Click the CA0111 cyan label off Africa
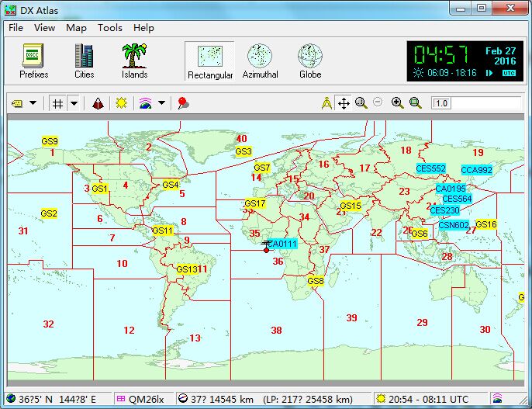This screenshot has height=409, width=532. click(282, 244)
